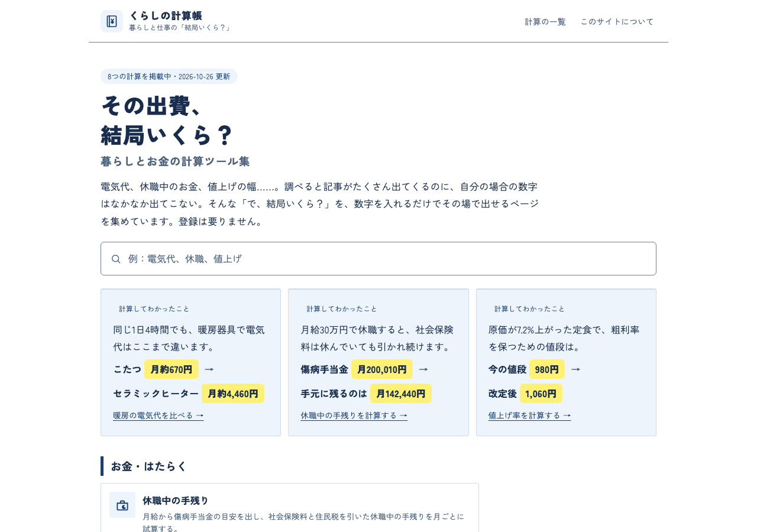Click the 8つの計算を掲載中 update badge
The height and width of the screenshot is (532, 757).
tap(169, 76)
